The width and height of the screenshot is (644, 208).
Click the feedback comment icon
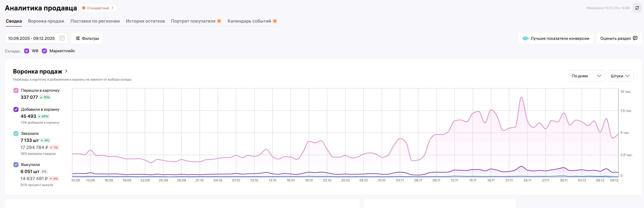coord(635,38)
